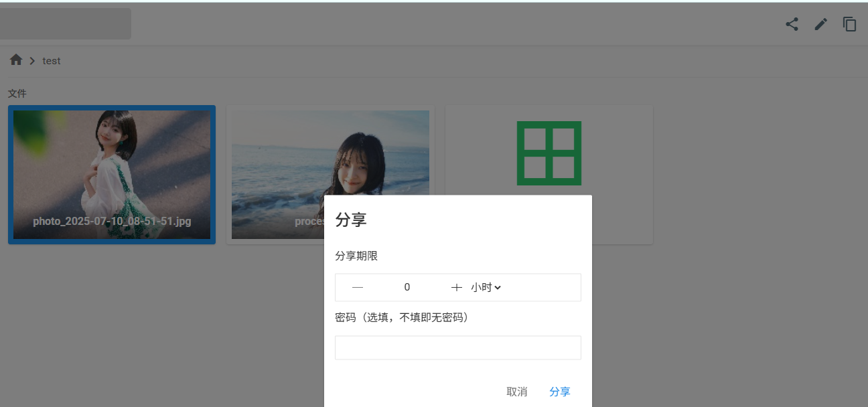Open the test folder breadcrumb

pyautogui.click(x=52, y=61)
